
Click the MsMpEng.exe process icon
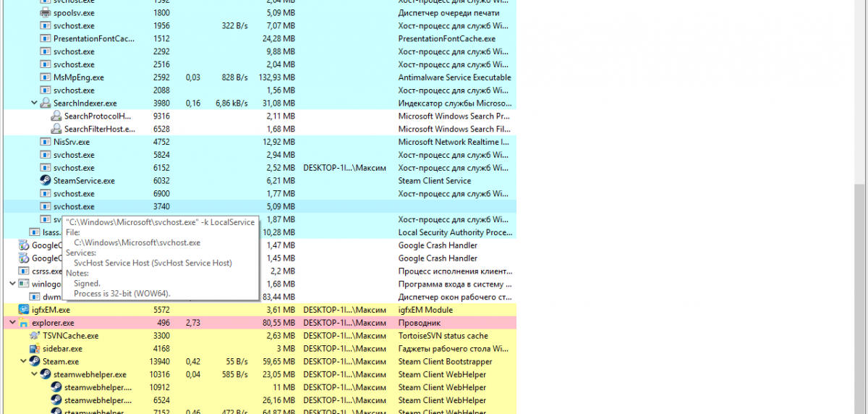click(46, 77)
